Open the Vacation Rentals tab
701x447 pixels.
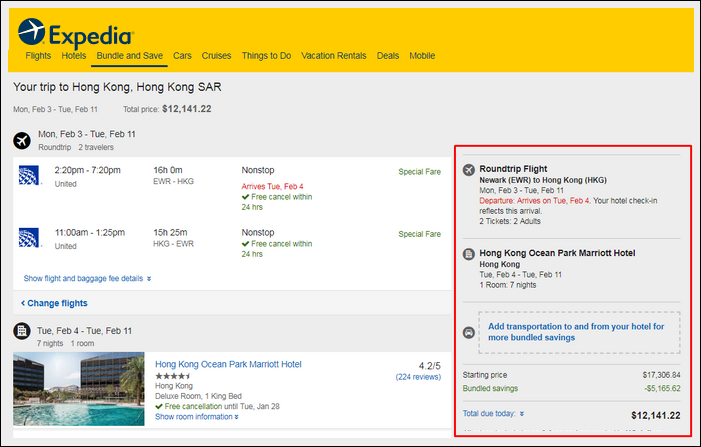334,56
